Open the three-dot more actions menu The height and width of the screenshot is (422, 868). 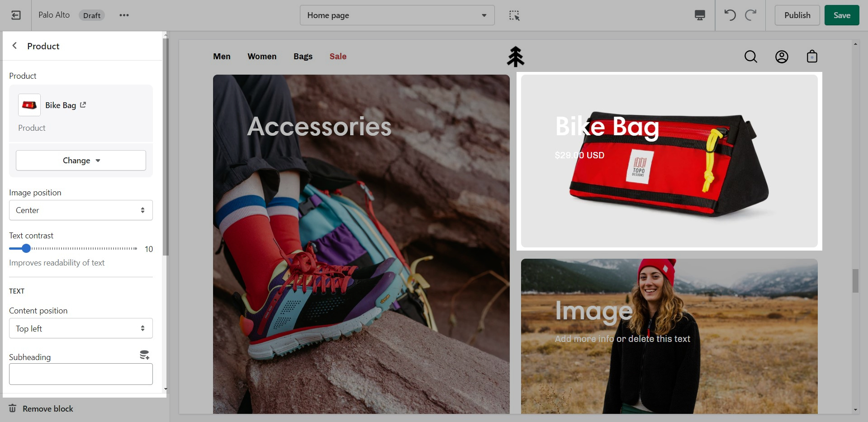[124, 15]
